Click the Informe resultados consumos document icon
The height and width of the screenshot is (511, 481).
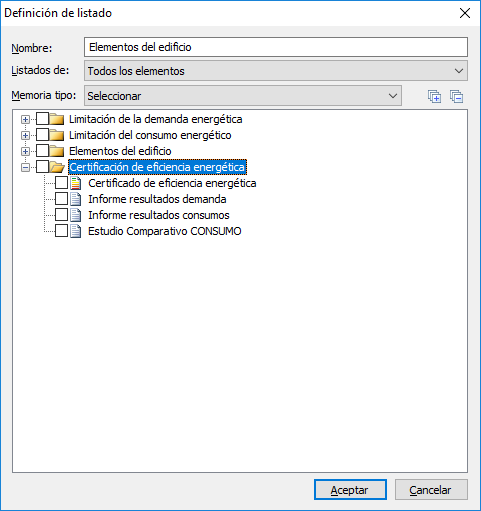coord(76,215)
